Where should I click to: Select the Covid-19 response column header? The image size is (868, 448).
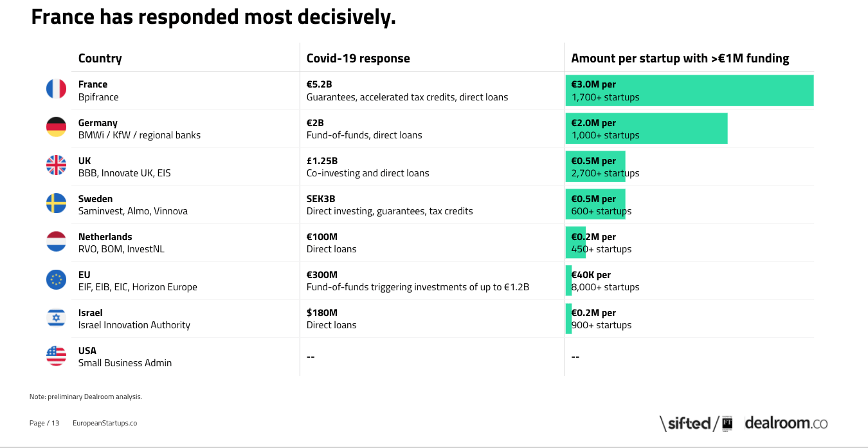(x=358, y=58)
